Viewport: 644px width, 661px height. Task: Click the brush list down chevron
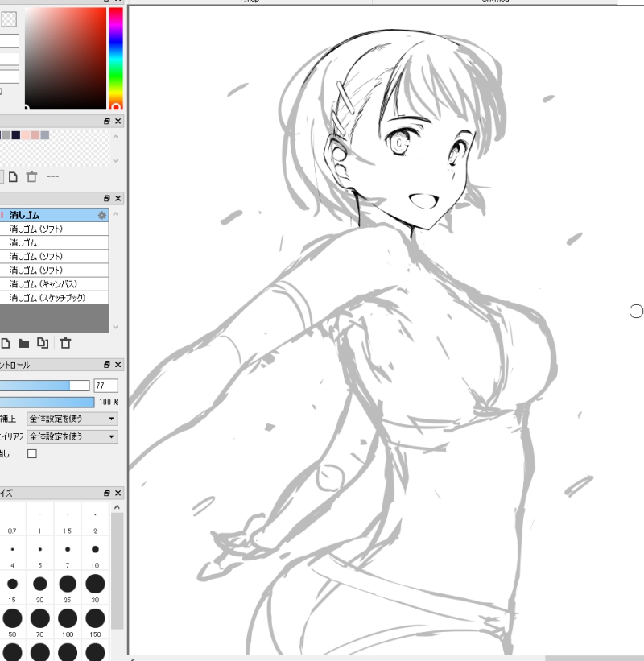[116, 327]
